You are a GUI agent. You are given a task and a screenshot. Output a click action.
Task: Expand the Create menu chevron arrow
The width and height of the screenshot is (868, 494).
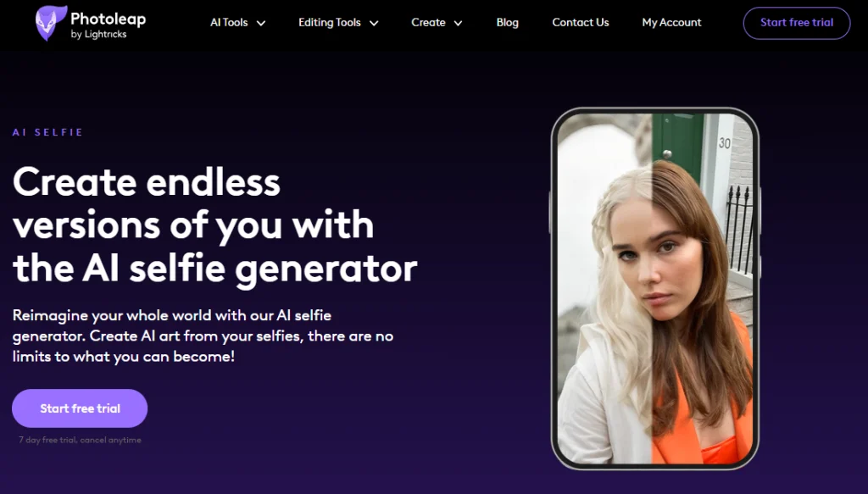pyautogui.click(x=458, y=23)
